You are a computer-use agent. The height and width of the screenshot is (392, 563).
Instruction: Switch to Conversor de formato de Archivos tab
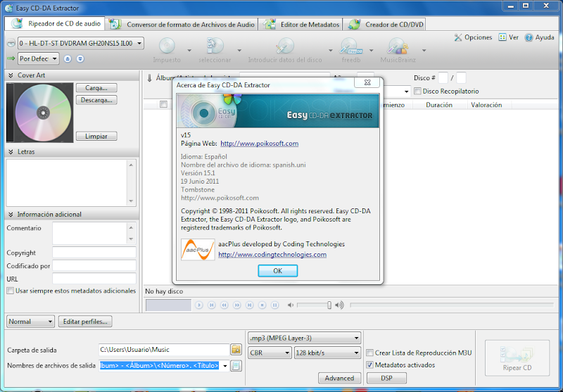(x=182, y=25)
